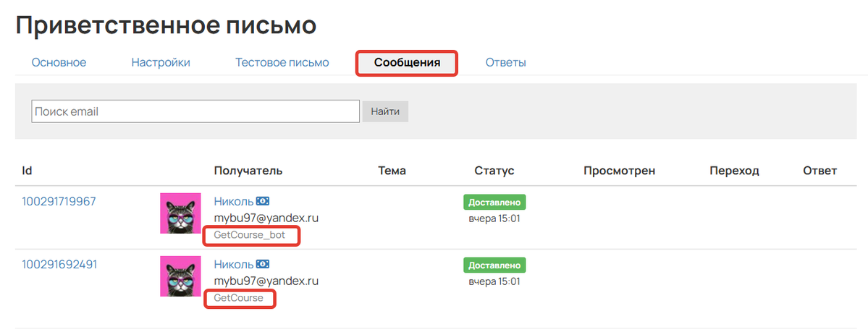868x332 pixels.
Task: Click the Приветственное письмо page title
Action: click(166, 25)
